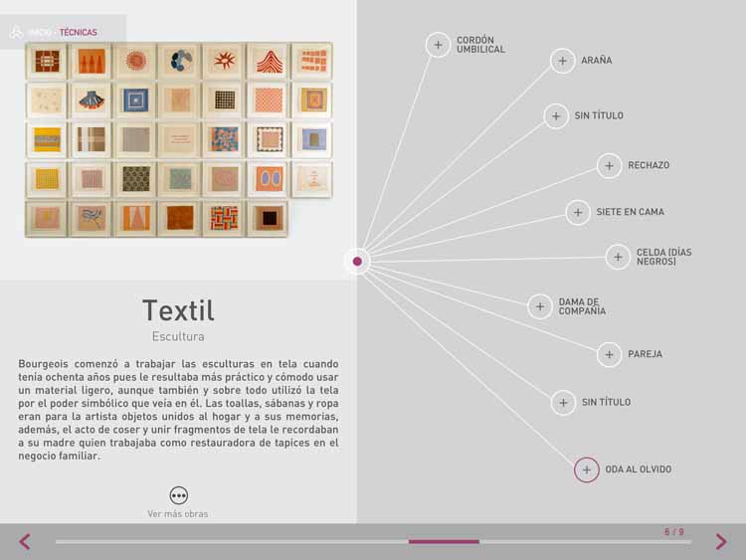Click the three-dots Ver más obras icon
The height and width of the screenshot is (560, 746).
[x=178, y=495]
